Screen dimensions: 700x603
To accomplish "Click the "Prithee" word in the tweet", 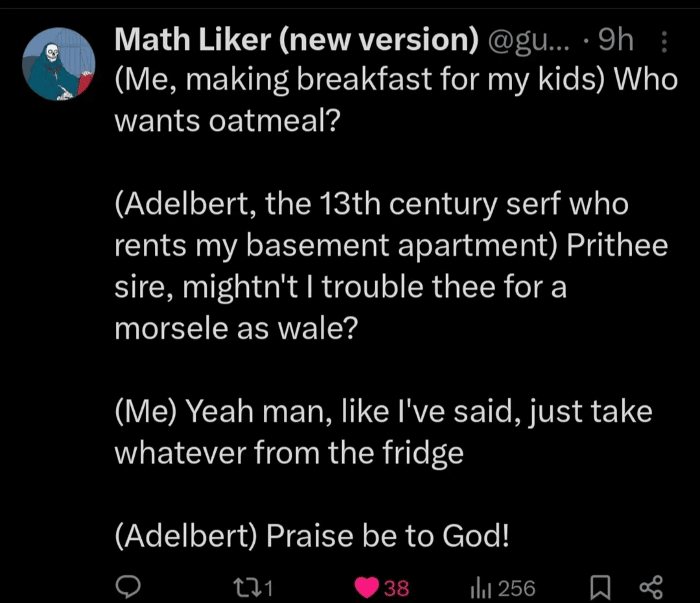I will (617, 246).
